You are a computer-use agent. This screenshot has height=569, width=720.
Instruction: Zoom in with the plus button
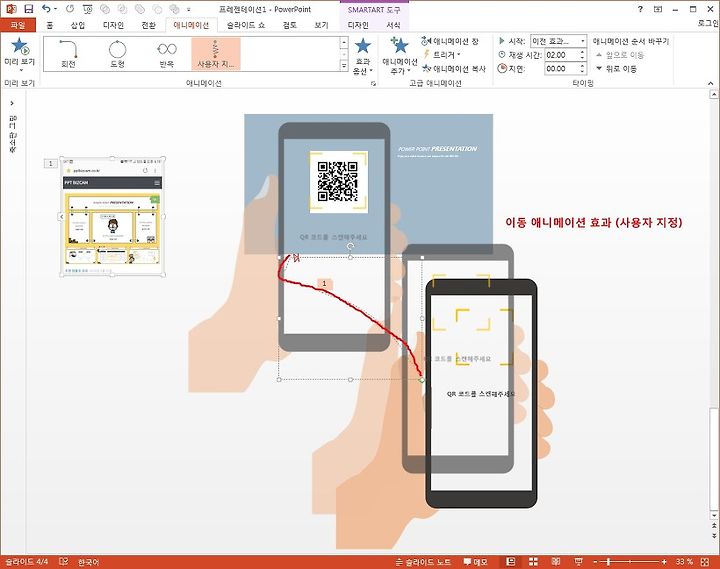pos(664,562)
